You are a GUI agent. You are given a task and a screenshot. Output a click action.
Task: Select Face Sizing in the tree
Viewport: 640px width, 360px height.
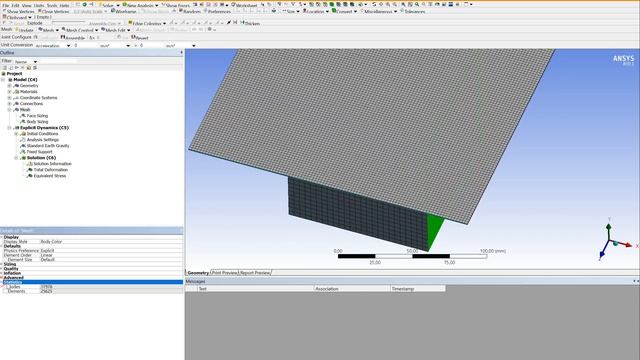tap(37, 116)
